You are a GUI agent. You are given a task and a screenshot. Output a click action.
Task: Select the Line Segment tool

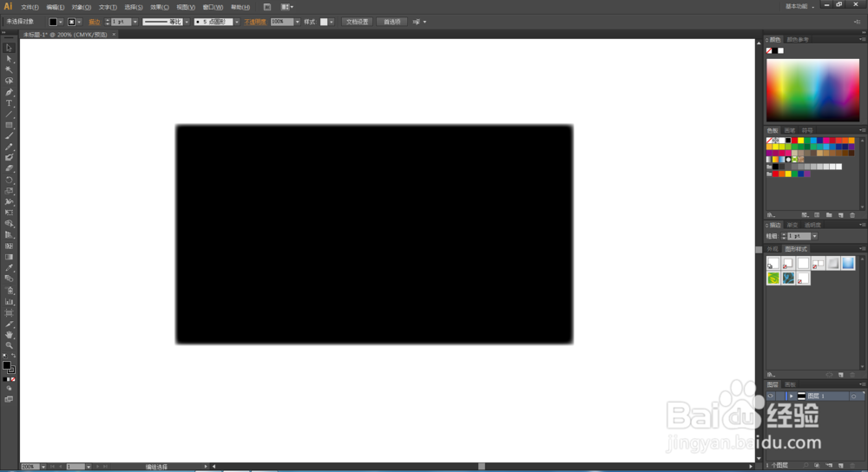[9, 114]
